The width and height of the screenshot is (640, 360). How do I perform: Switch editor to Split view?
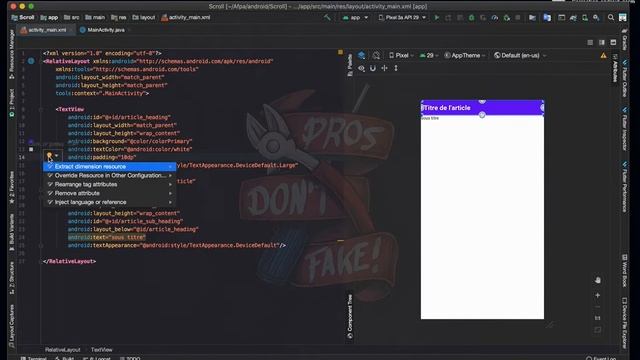(x=602, y=42)
